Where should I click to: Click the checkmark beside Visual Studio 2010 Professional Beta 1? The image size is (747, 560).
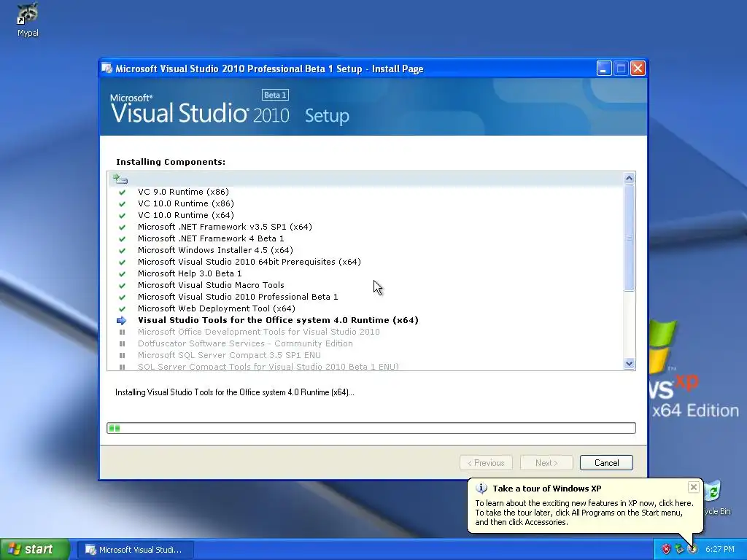[122, 297]
